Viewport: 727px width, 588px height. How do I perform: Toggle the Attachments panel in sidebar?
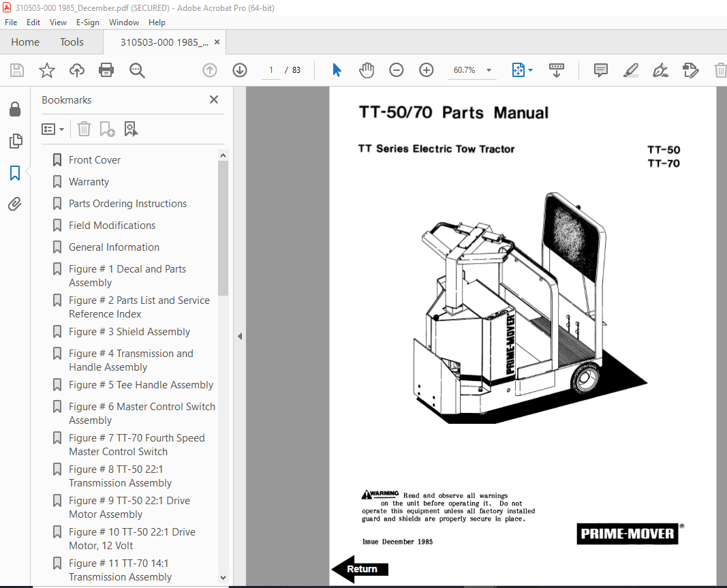click(15, 204)
